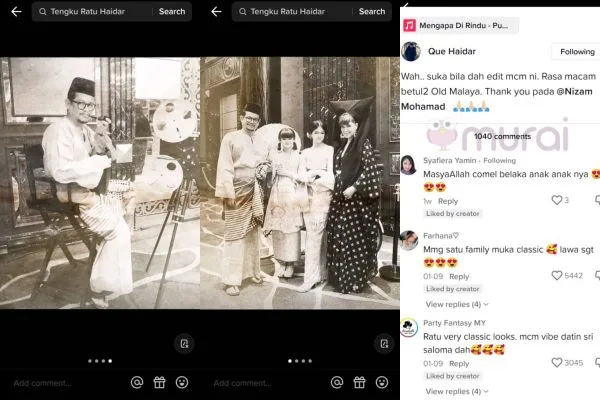Tap the photo save icon on left photo
This screenshot has height=400, width=600.
click(x=183, y=343)
